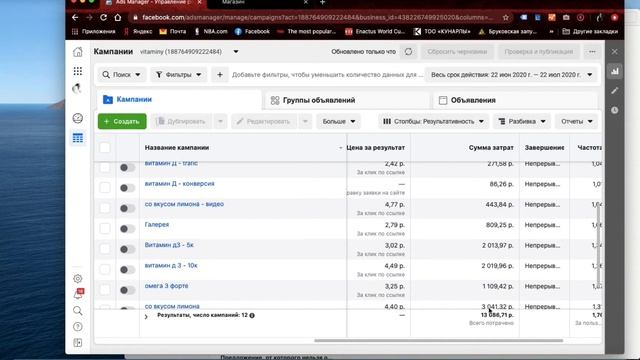Tick the select-all campaigns header checkbox

[x=105, y=148]
